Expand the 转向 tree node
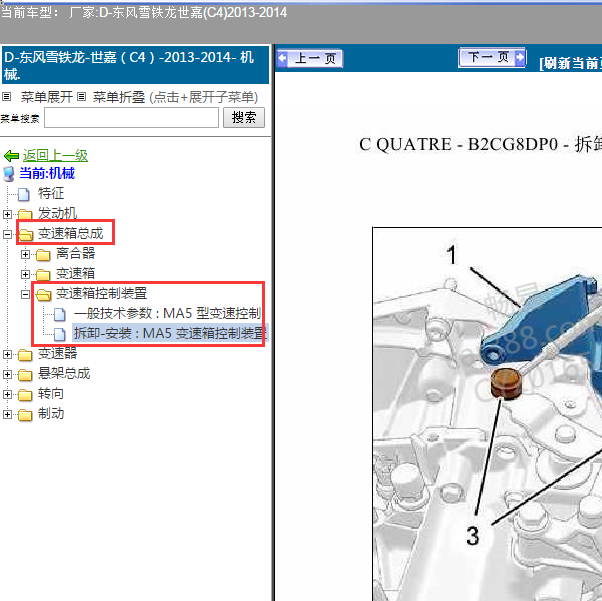 [x=7, y=394]
